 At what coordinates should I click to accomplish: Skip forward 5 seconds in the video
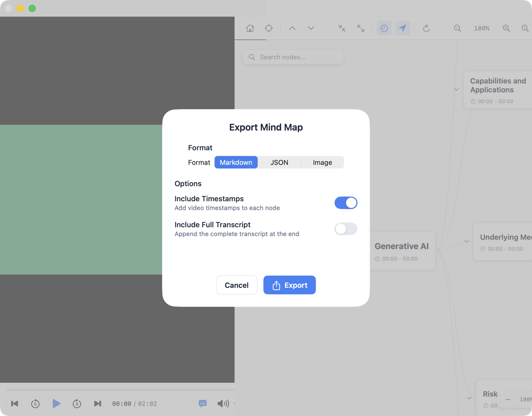coord(77,404)
